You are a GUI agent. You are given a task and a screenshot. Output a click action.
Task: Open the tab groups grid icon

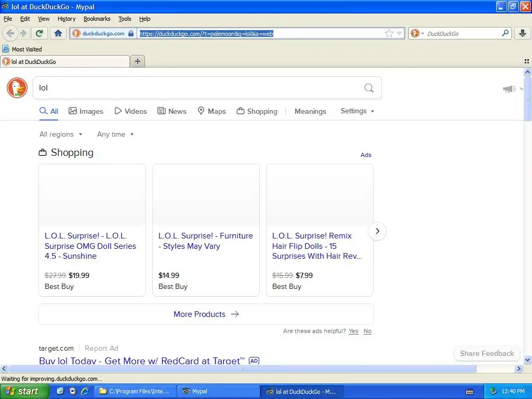(x=527, y=61)
